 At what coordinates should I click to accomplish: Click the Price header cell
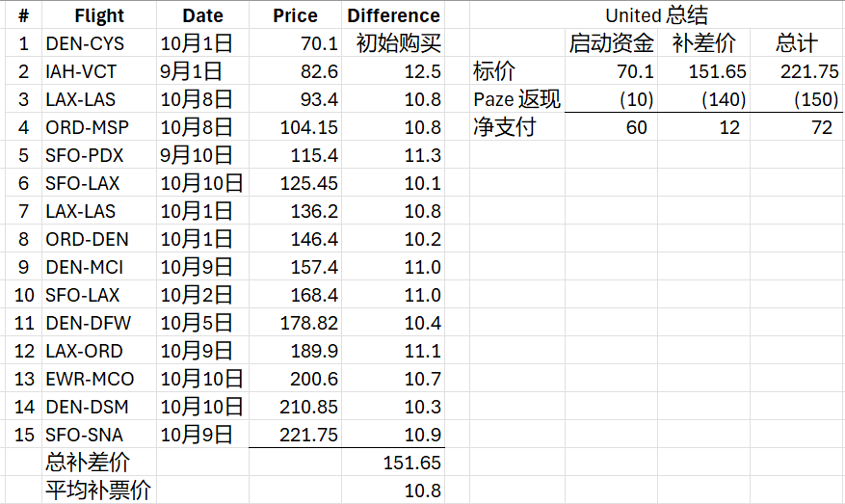296,15
